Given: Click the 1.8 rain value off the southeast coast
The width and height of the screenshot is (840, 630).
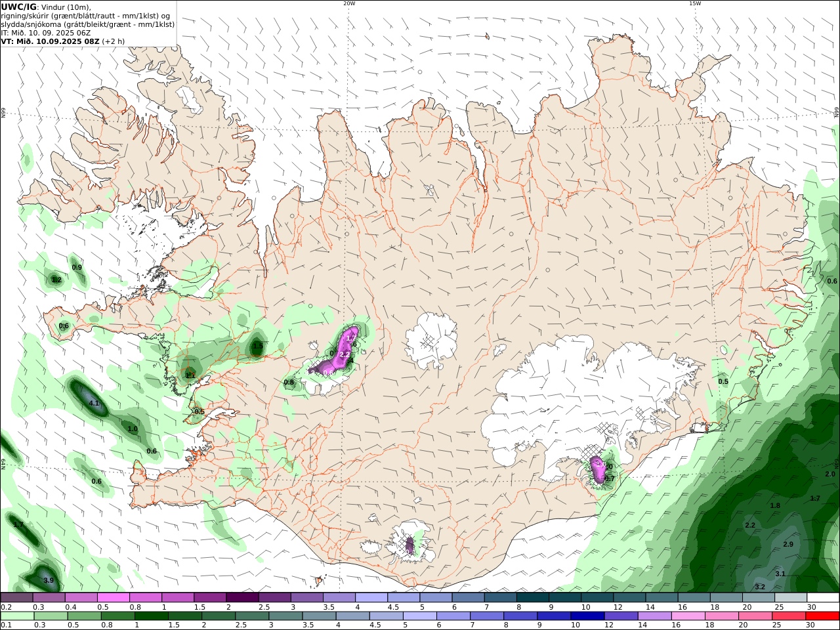Looking at the screenshot, I should 775,505.
